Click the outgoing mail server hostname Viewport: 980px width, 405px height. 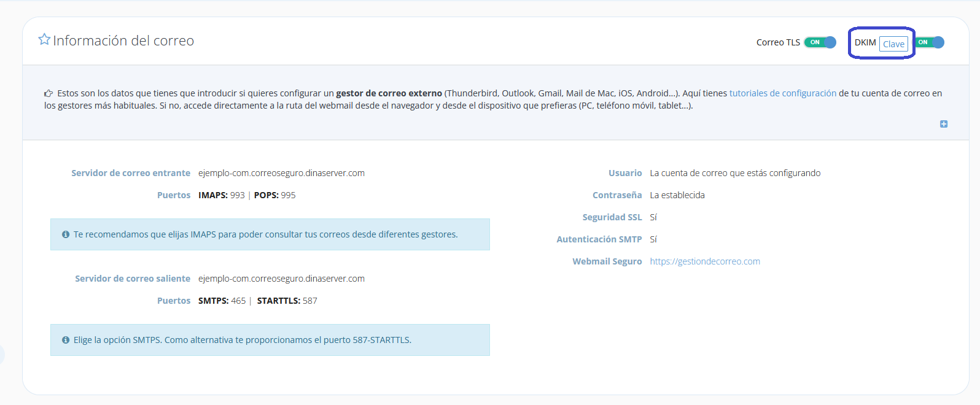(x=281, y=279)
